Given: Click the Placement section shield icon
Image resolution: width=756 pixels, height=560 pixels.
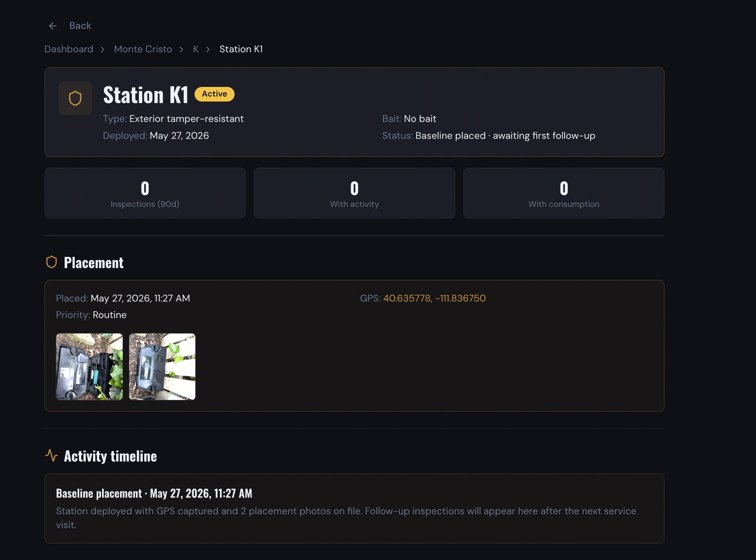Looking at the screenshot, I should (x=51, y=262).
